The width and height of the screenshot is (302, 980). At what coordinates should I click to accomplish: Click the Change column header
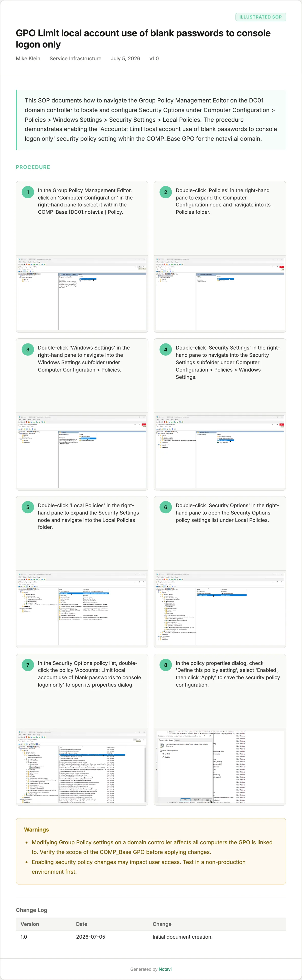(162, 924)
